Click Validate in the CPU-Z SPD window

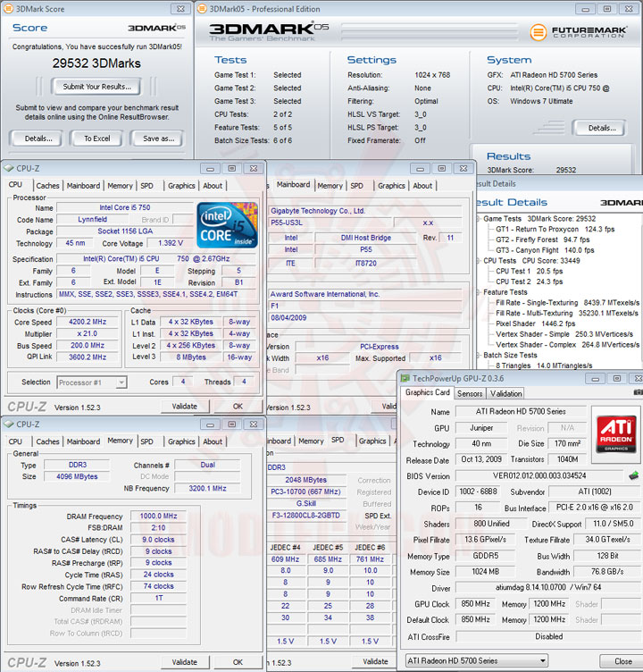point(375,661)
